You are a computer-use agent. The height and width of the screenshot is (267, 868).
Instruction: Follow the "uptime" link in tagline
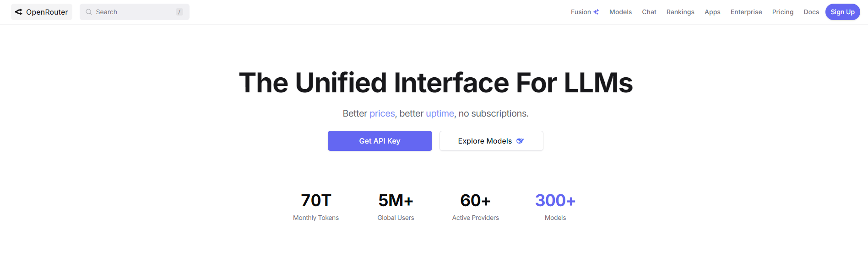pos(440,113)
